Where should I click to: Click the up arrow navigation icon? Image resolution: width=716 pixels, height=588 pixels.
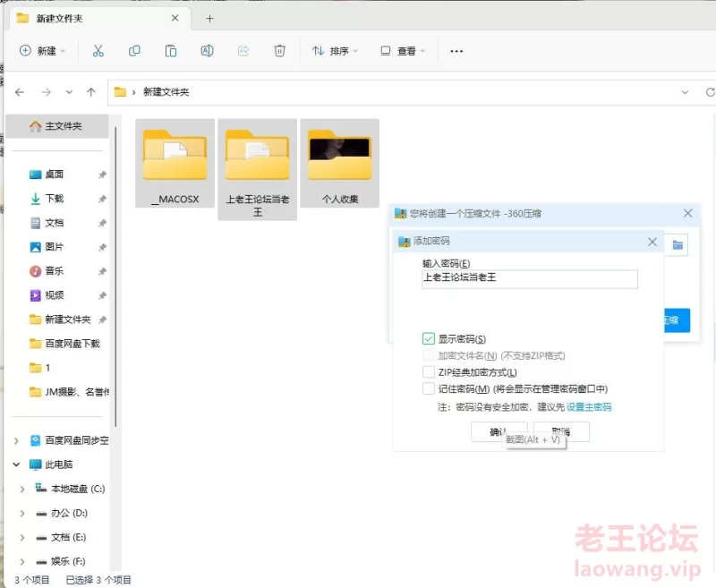coord(91,91)
